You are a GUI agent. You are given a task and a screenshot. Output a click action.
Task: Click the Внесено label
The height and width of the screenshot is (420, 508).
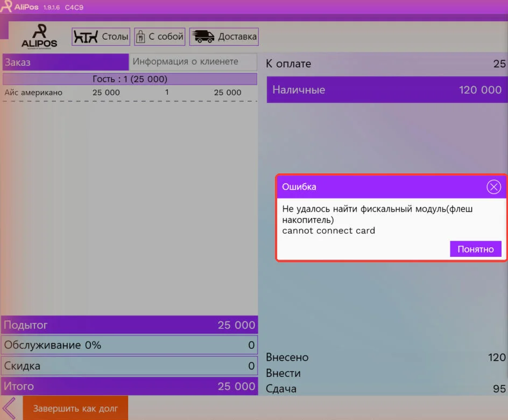[287, 357]
